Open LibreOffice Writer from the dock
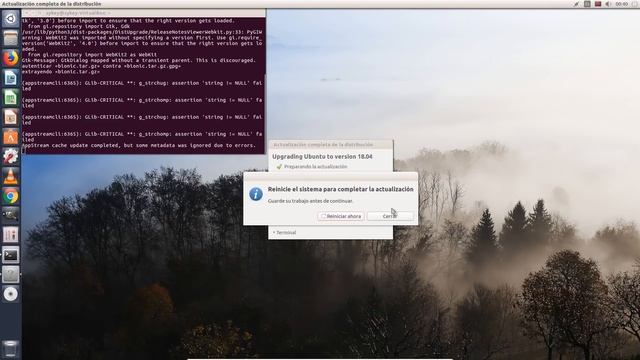 click(x=11, y=78)
